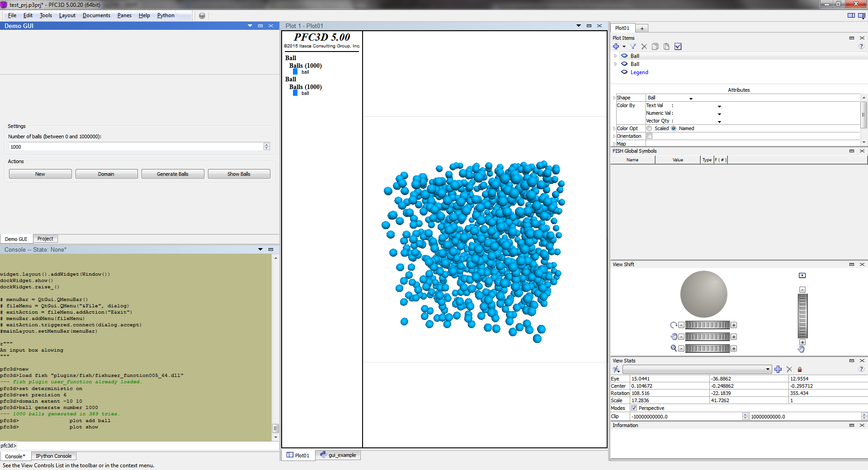Open the Python menu
The height and width of the screenshot is (470, 868).
165,15
